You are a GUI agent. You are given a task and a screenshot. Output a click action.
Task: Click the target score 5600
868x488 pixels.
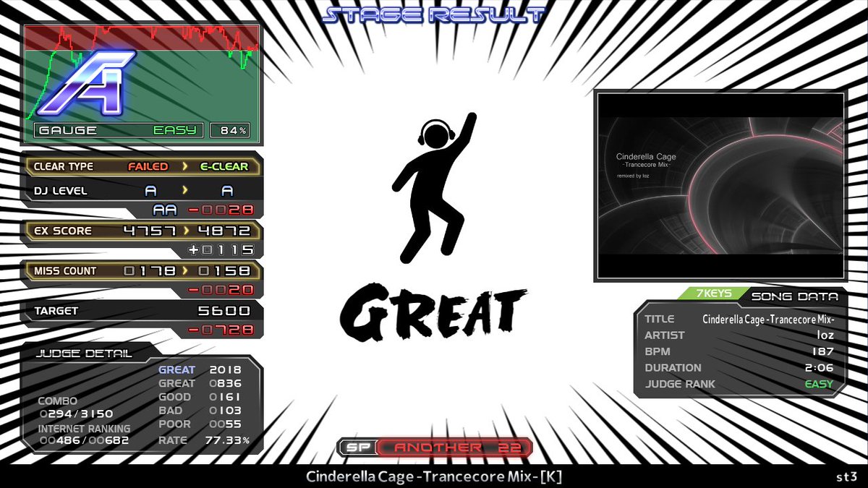224,311
